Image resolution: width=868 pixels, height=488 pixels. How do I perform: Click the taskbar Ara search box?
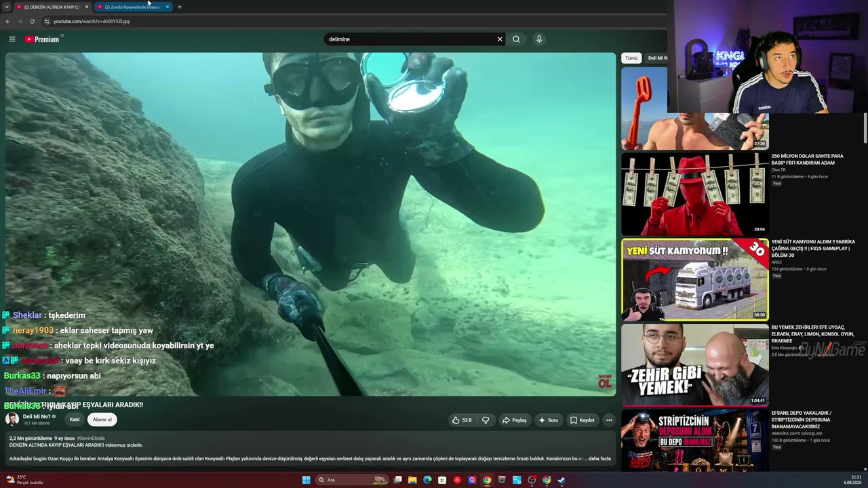click(353, 480)
